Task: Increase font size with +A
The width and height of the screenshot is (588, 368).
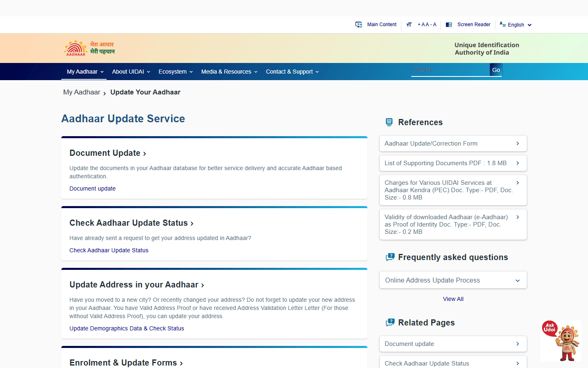Action: [x=421, y=25]
